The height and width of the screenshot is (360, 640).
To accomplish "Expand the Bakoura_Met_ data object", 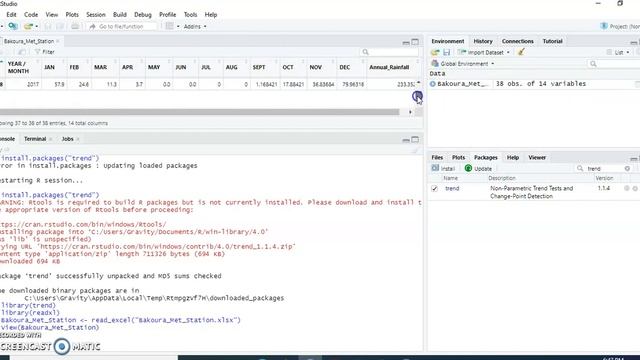I will coord(433,84).
